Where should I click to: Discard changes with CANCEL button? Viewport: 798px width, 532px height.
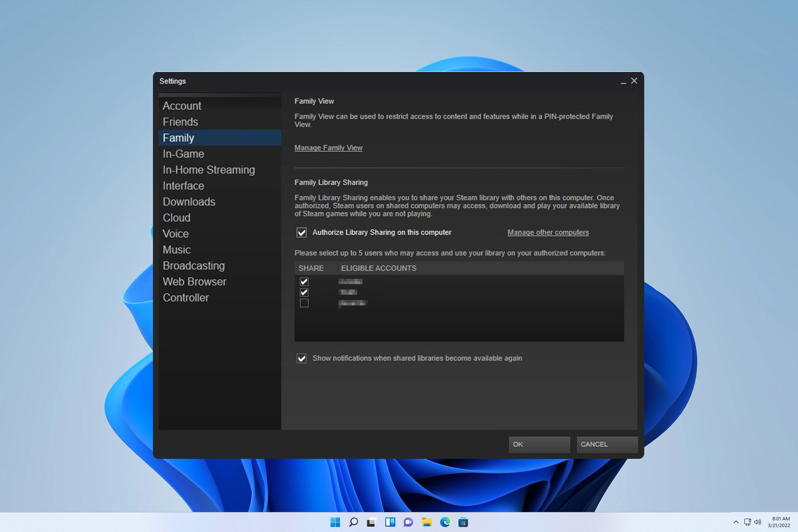(607, 444)
